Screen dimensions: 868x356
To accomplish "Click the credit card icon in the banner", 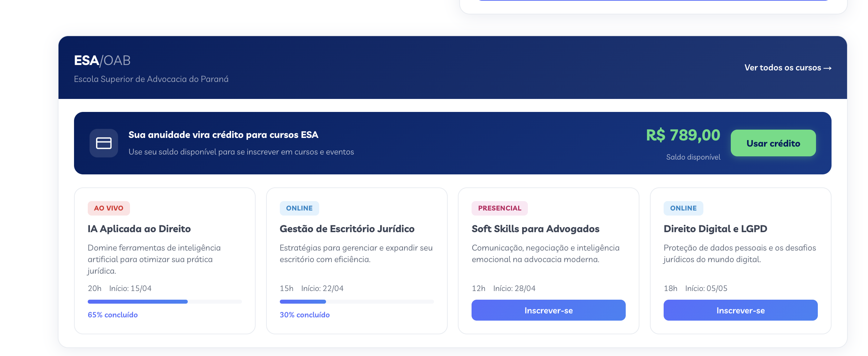I will click(x=104, y=143).
